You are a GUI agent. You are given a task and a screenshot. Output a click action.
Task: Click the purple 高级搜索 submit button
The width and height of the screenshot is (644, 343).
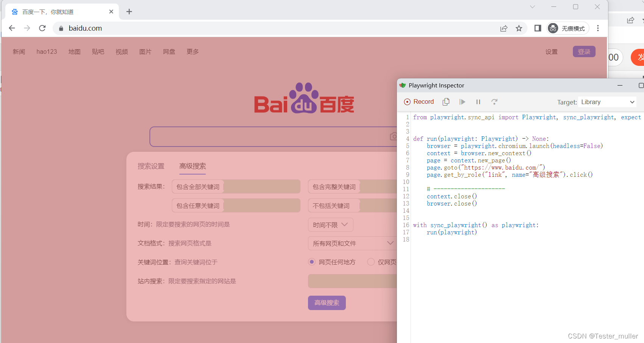pos(327,303)
